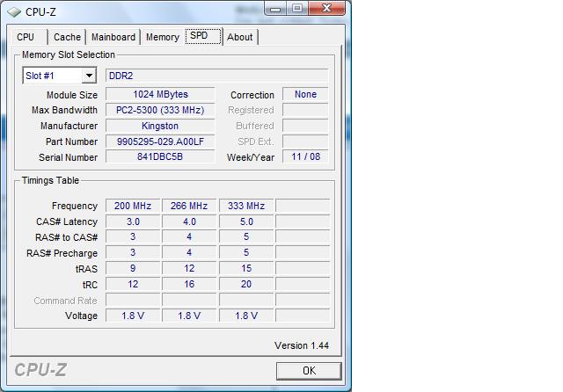Image resolution: width=563 pixels, height=392 pixels.
Task: Click the Max Bandwidth label
Action: 64,110
